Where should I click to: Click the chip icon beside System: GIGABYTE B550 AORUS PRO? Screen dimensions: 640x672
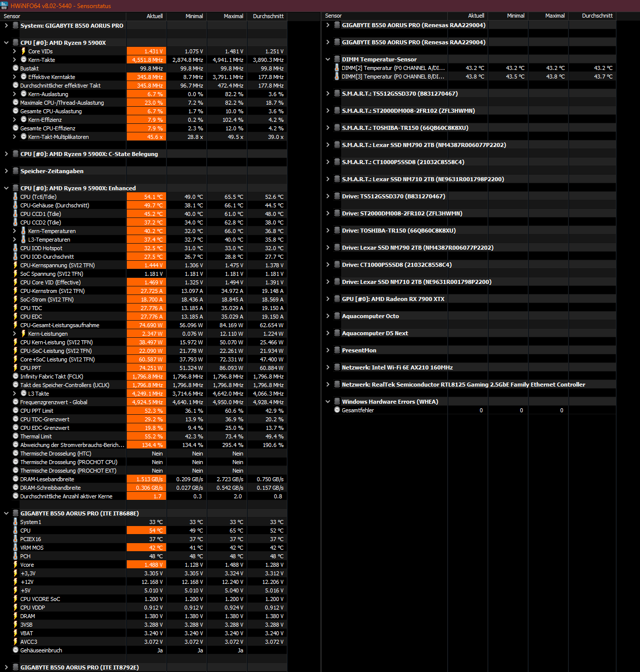[x=16, y=26]
